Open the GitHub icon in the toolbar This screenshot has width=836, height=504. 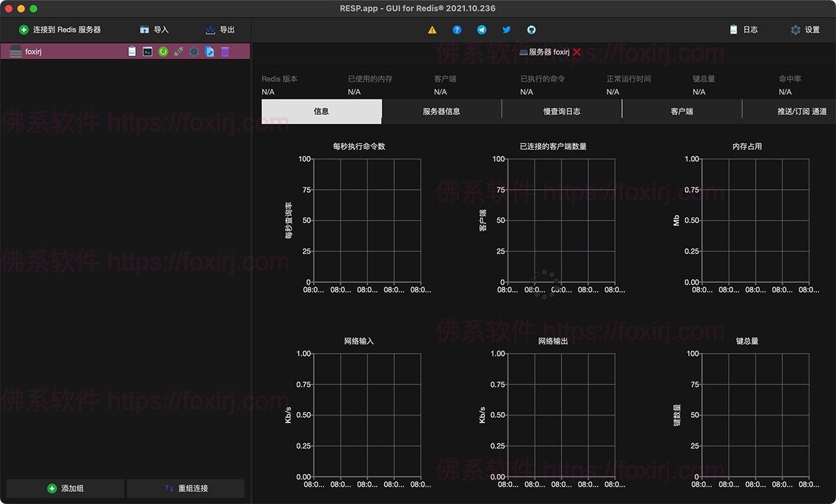click(x=532, y=30)
